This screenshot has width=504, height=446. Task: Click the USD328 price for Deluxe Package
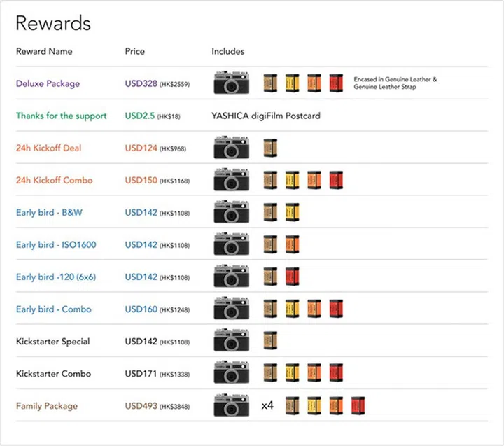[142, 83]
